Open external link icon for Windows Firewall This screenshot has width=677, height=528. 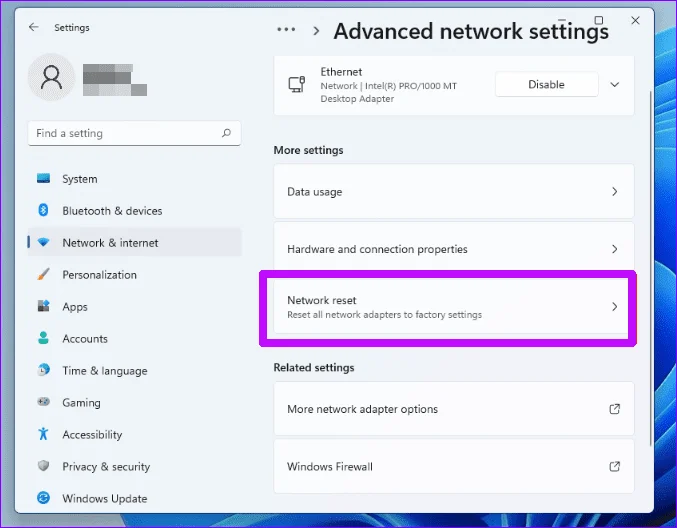click(614, 466)
